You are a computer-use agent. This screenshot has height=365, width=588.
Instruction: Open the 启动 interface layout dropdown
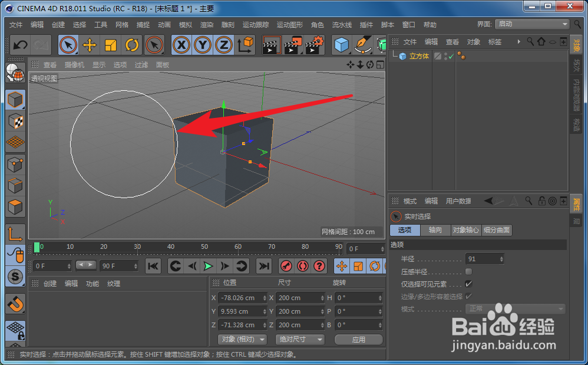[531, 24]
